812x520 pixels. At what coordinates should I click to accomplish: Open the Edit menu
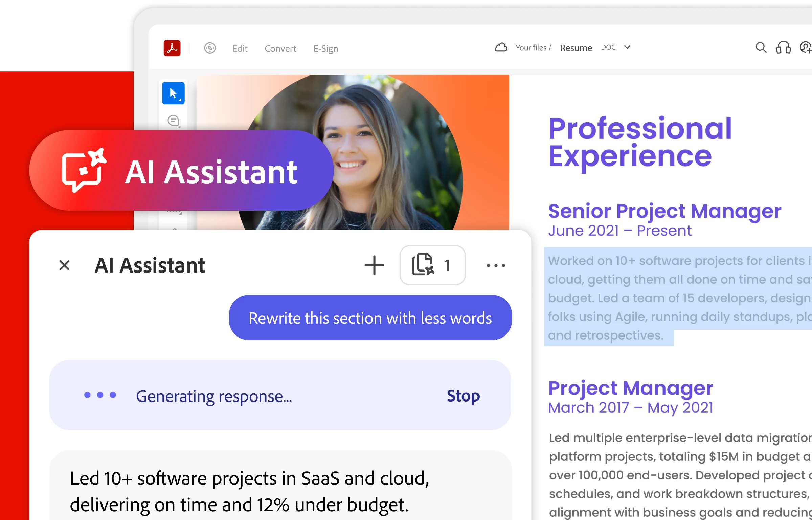pyautogui.click(x=240, y=49)
